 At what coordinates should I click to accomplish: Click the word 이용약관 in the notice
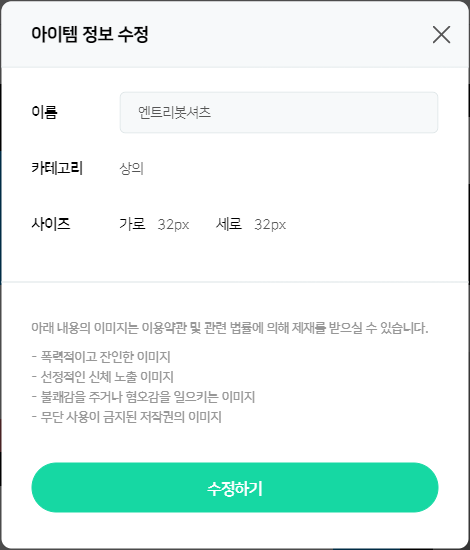(164, 328)
